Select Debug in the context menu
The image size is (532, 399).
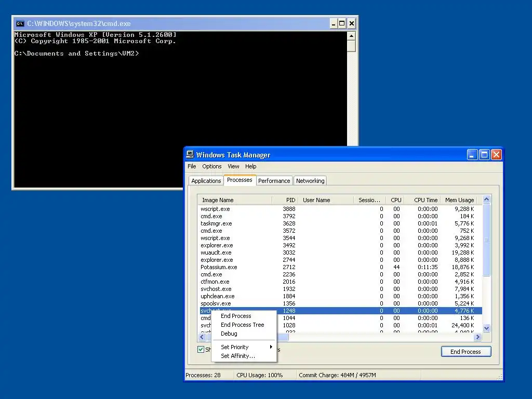(x=244, y=334)
